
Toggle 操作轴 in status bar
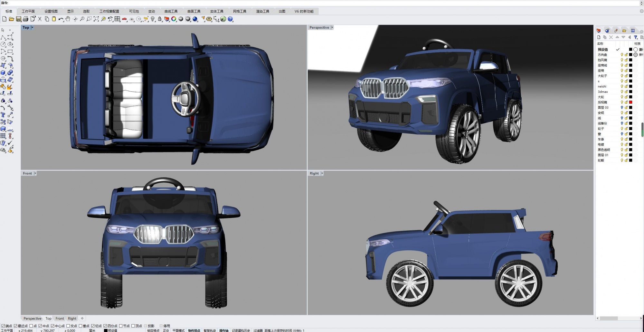224,330
